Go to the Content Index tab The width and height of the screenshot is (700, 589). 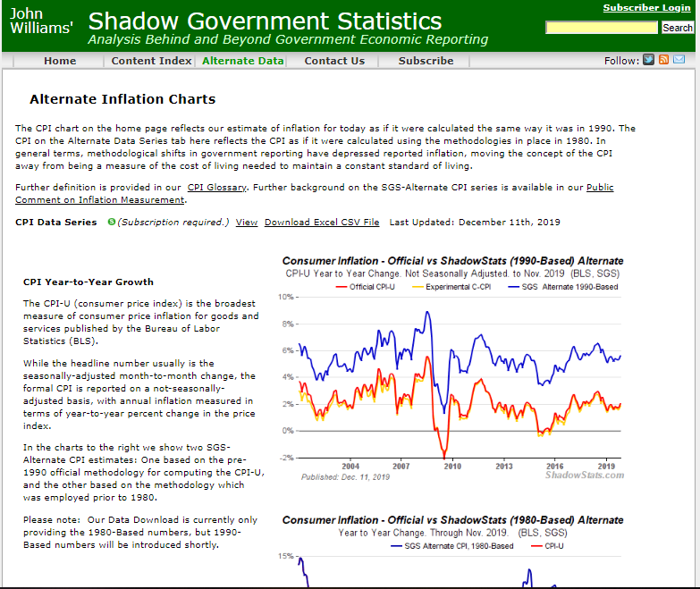[x=151, y=61]
